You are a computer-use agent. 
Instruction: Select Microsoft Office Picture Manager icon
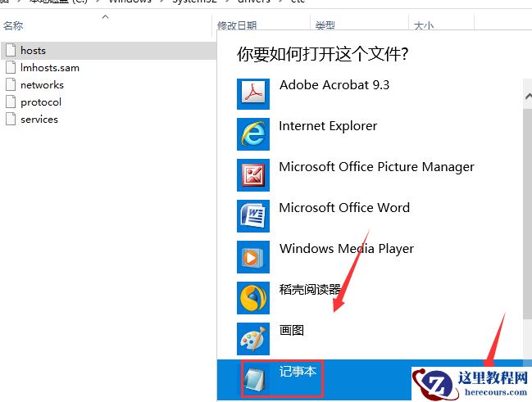click(x=253, y=175)
